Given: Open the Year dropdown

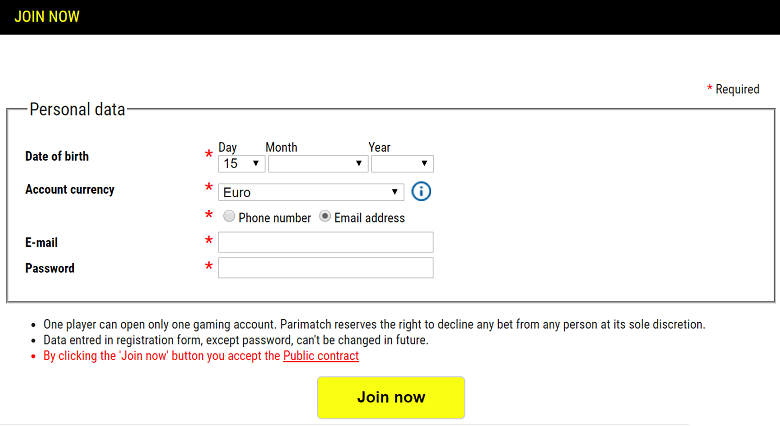Looking at the screenshot, I should click(402, 163).
